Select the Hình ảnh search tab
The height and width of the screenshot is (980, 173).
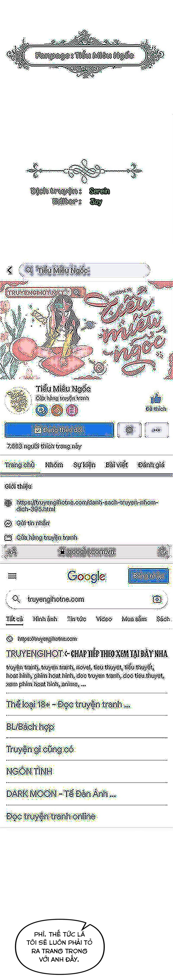pyautogui.click(x=45, y=619)
